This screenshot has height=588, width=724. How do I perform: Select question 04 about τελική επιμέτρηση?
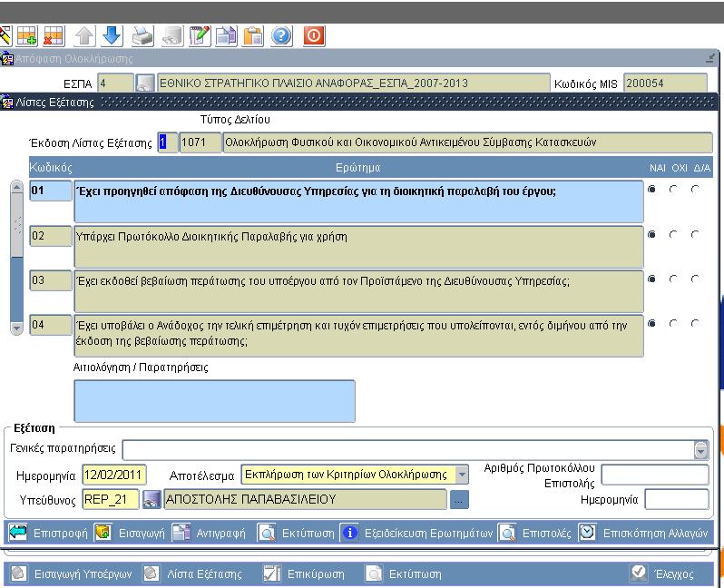click(358, 336)
